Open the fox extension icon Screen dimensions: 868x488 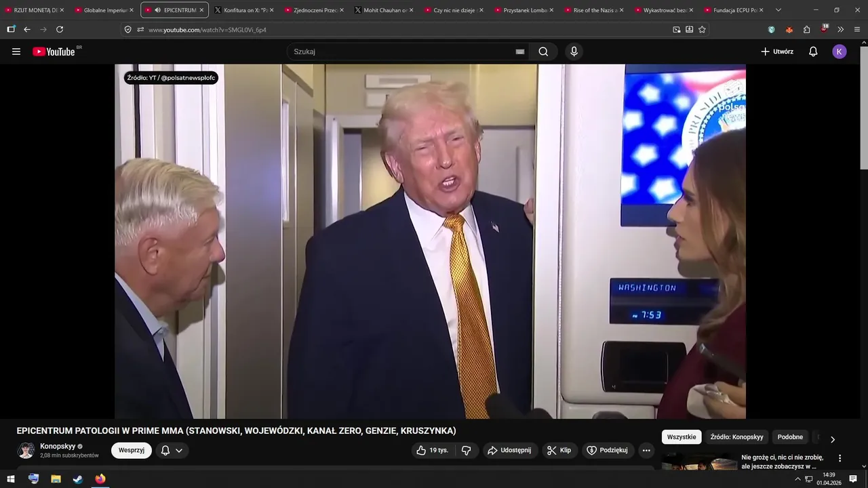tap(789, 29)
